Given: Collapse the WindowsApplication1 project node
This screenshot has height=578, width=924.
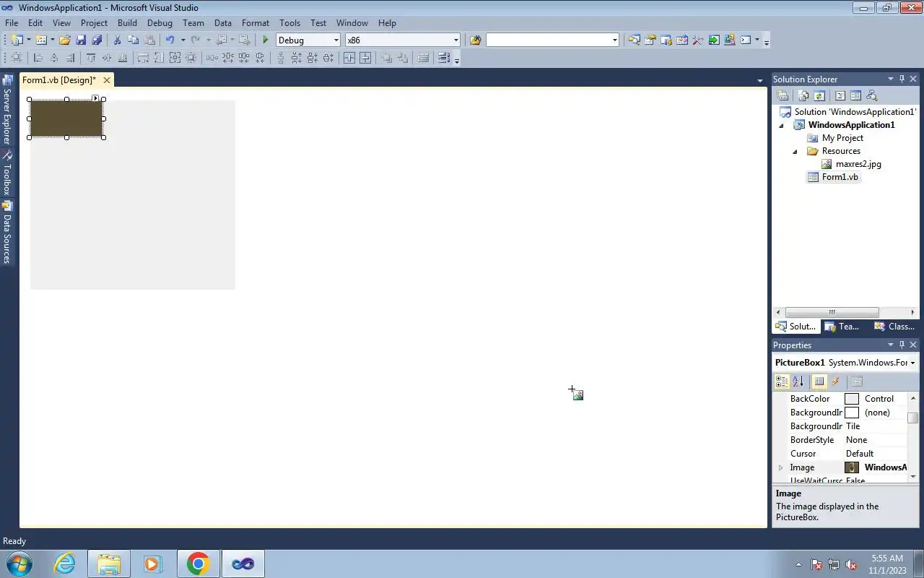Looking at the screenshot, I should pos(781,125).
